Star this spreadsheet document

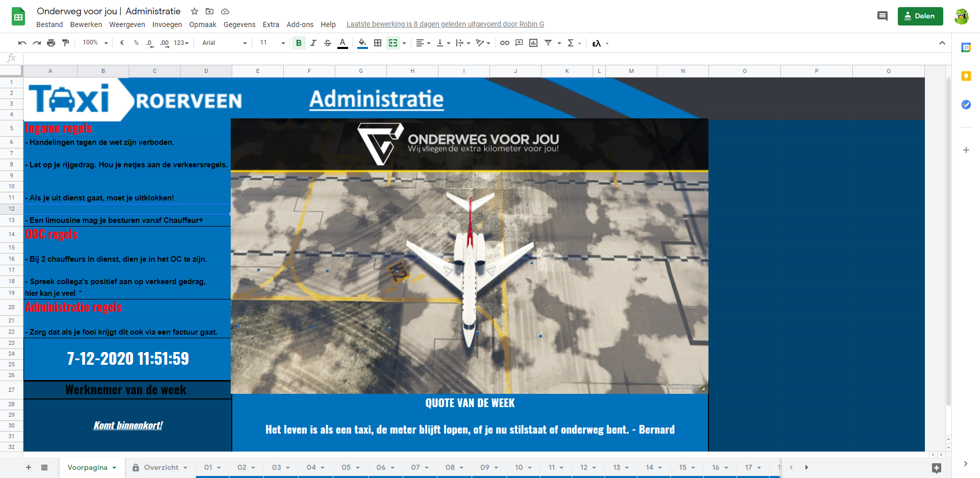click(194, 11)
